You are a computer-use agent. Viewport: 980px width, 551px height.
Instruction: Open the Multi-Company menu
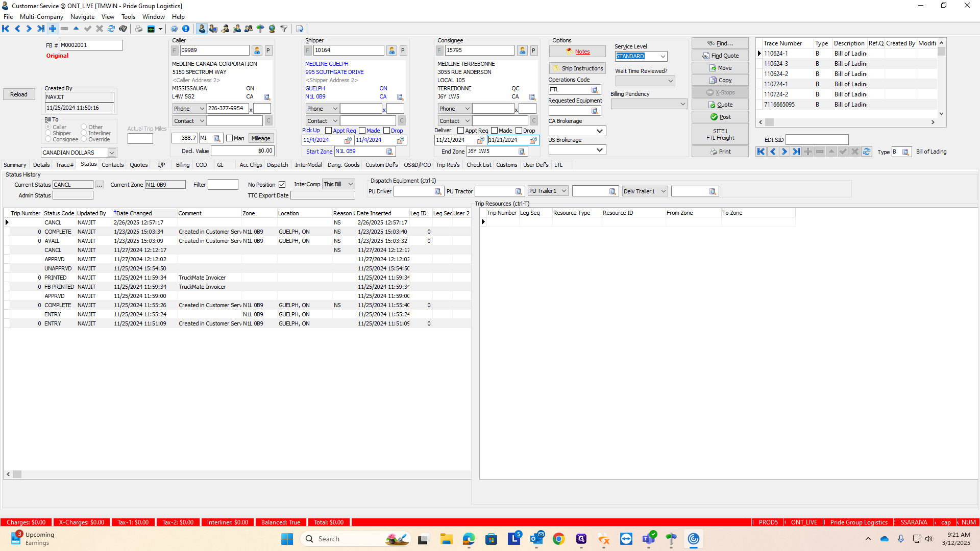point(41,17)
